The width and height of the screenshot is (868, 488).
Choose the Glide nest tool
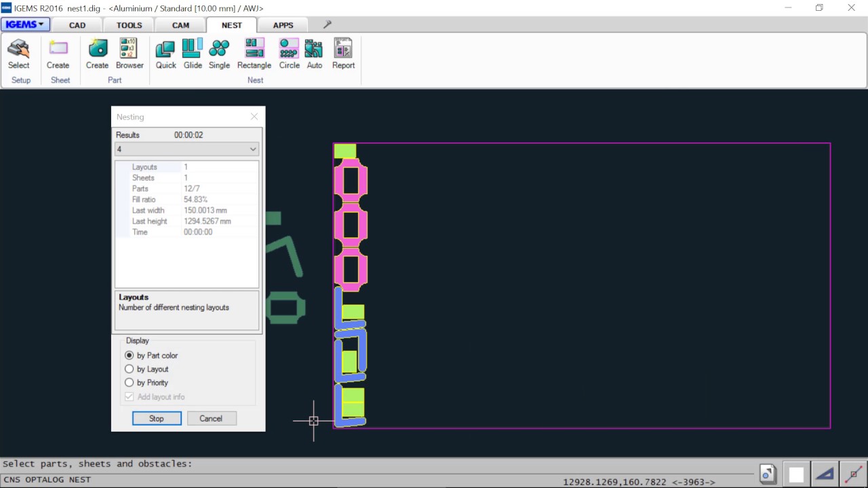tap(193, 54)
